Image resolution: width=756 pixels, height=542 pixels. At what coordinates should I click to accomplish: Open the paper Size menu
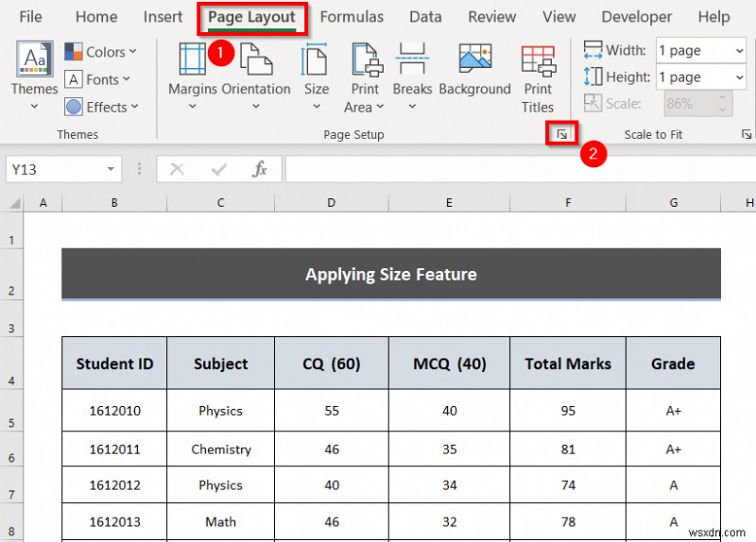317,76
